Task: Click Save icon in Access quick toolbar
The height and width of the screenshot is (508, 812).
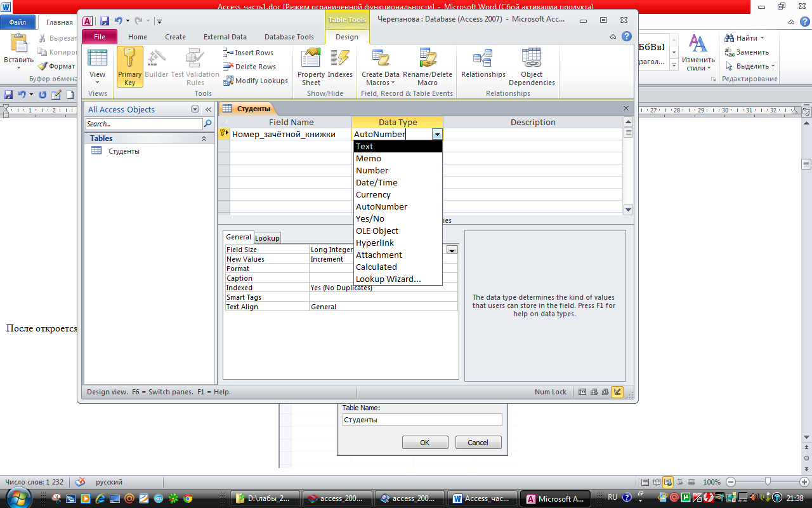Action: pyautogui.click(x=104, y=21)
